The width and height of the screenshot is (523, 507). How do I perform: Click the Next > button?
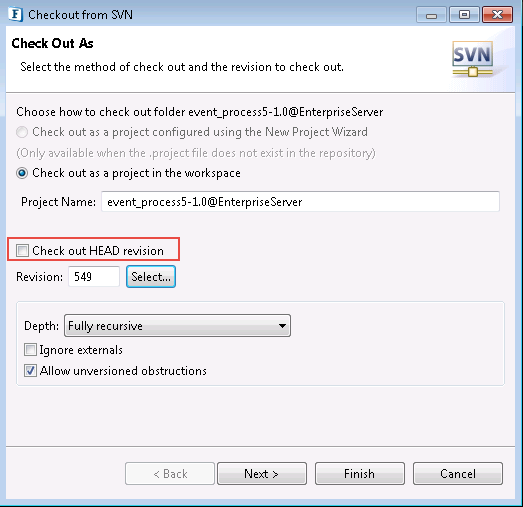(262, 473)
